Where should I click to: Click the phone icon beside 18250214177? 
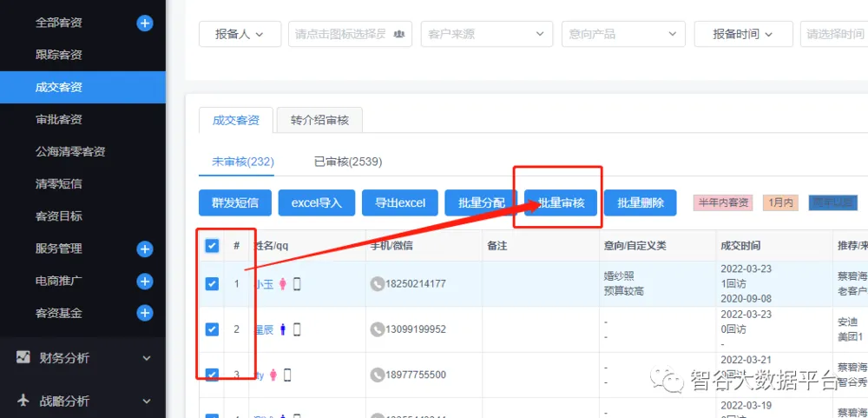point(377,284)
